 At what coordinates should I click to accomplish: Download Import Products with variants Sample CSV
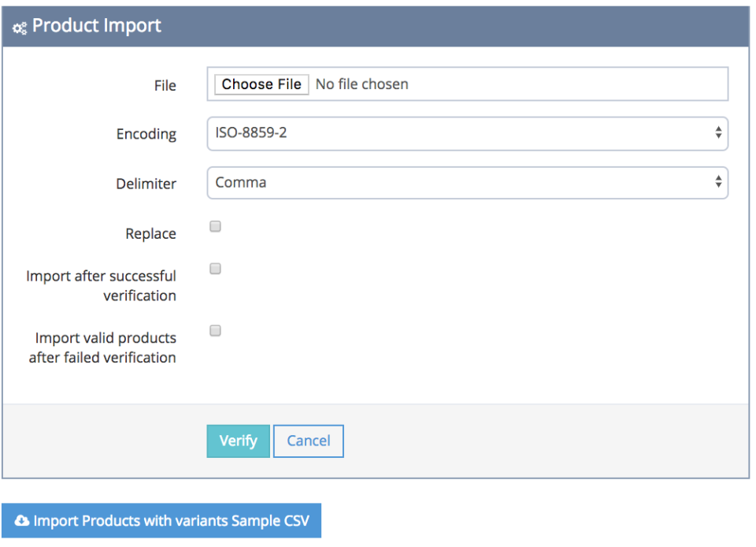click(161, 521)
